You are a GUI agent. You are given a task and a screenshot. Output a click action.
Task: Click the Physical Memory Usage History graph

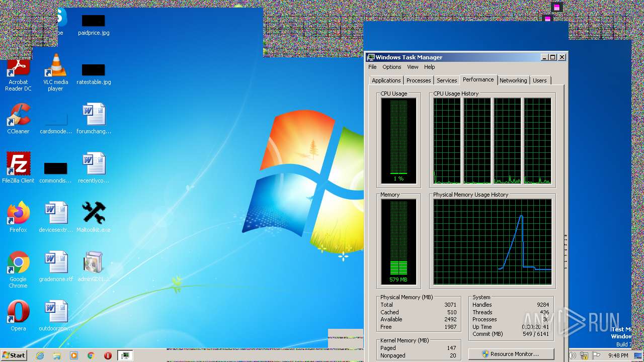493,242
